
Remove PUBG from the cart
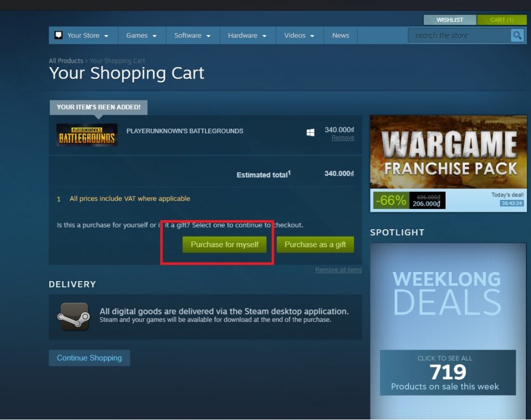[343, 138]
